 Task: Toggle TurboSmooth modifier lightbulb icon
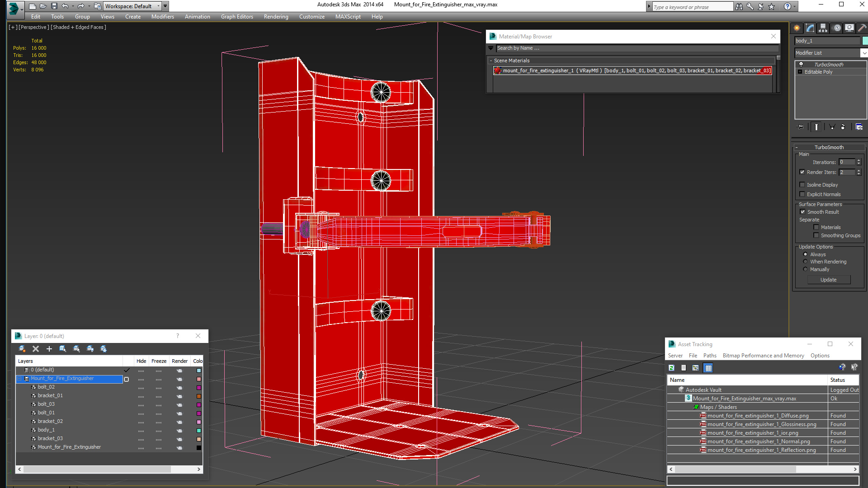tap(801, 65)
